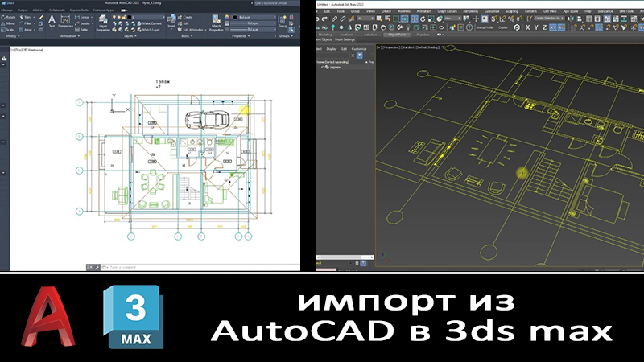The height and width of the screenshot is (362, 644).
Task: Select the Mirror tool in AutoCAD
Action: [x=9, y=23]
